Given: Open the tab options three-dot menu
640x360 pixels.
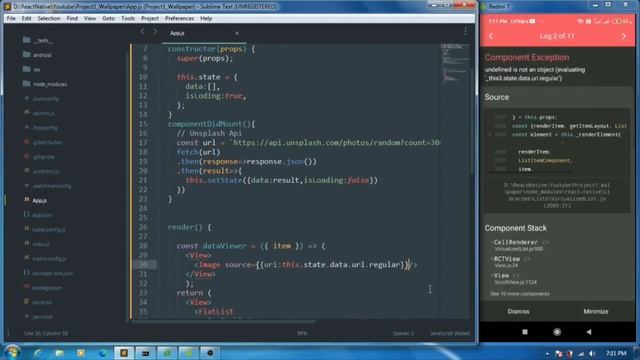Looking at the screenshot, I should pos(465,31).
